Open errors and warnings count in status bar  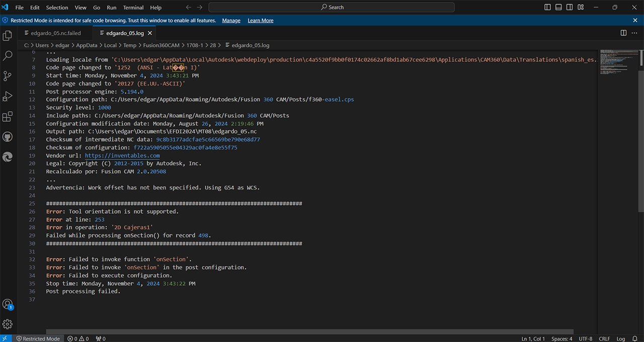point(78,338)
